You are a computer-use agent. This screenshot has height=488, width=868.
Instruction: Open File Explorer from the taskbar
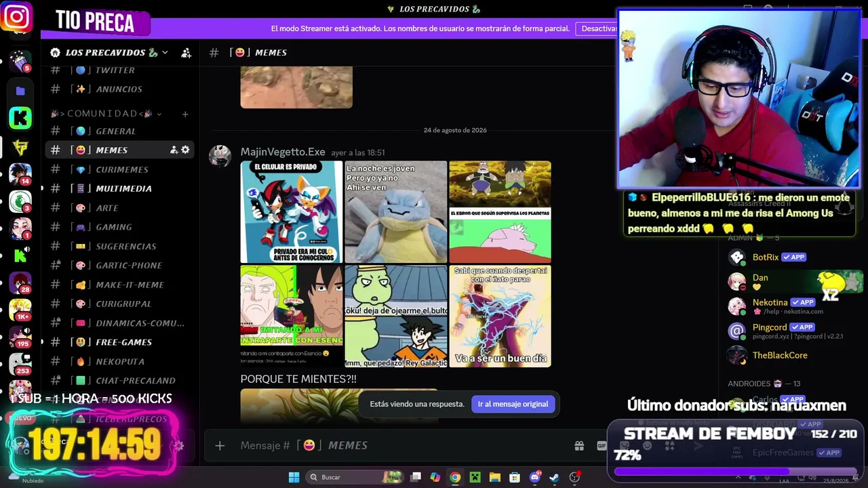click(494, 477)
